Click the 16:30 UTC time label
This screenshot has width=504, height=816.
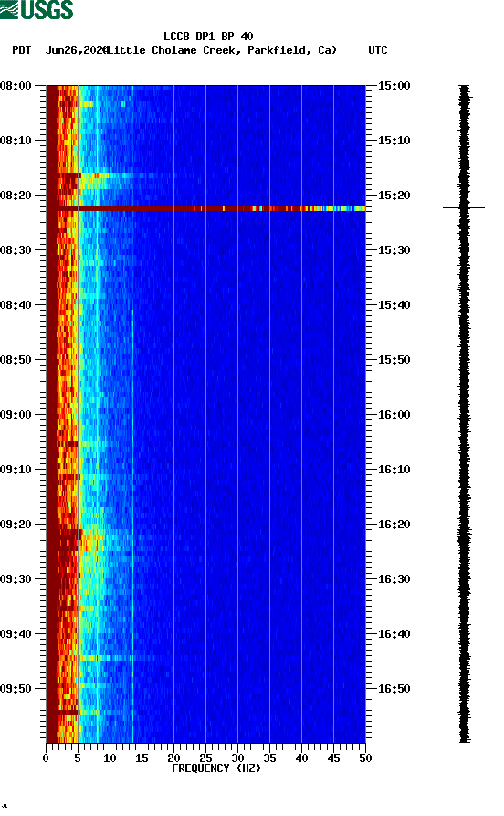click(394, 579)
